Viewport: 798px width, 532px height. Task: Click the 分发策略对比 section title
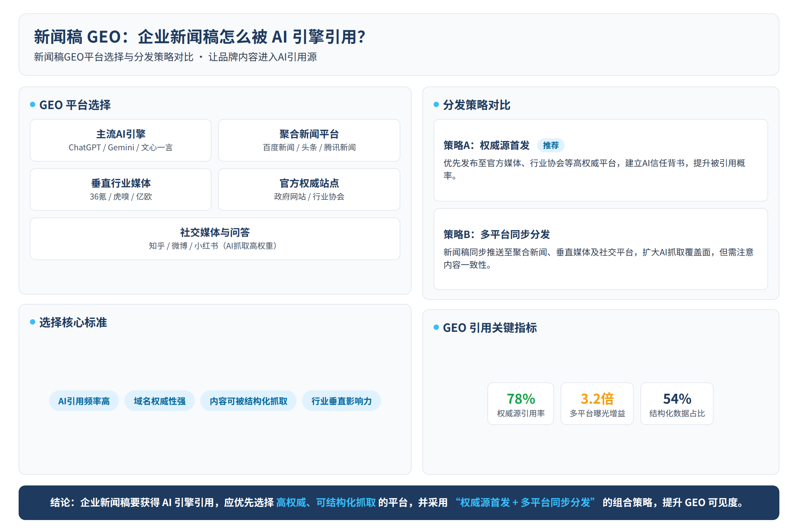tap(476, 105)
